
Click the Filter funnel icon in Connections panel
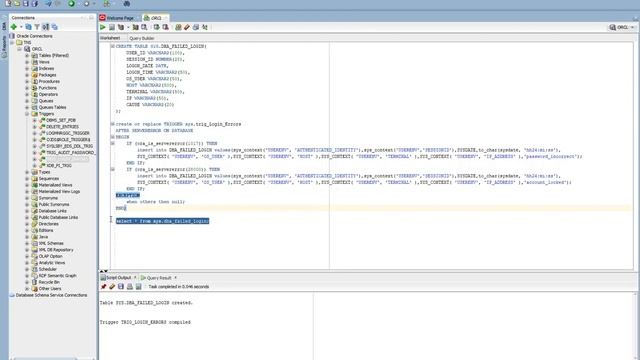click(37, 27)
